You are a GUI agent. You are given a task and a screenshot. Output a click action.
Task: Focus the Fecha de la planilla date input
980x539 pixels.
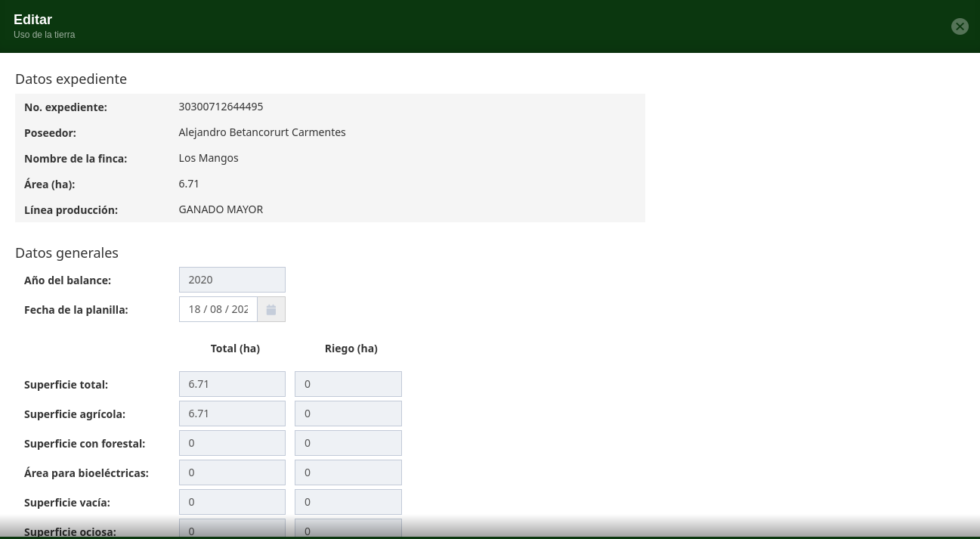pos(218,309)
